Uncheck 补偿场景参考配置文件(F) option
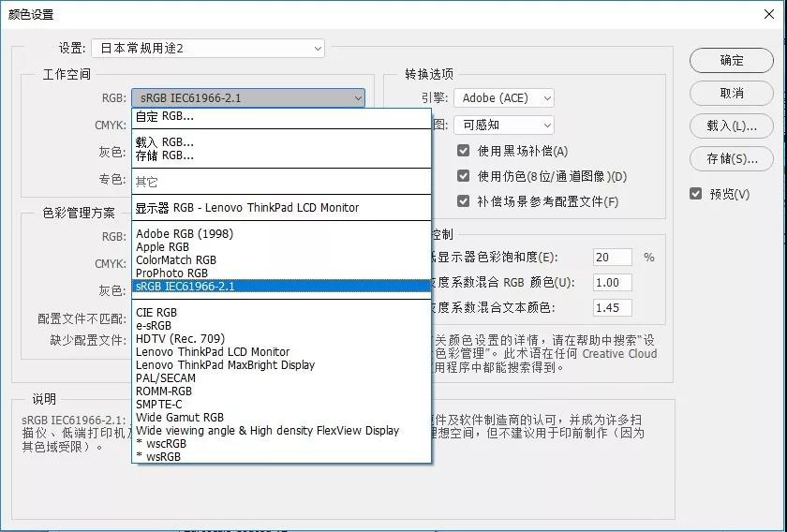 click(463, 201)
